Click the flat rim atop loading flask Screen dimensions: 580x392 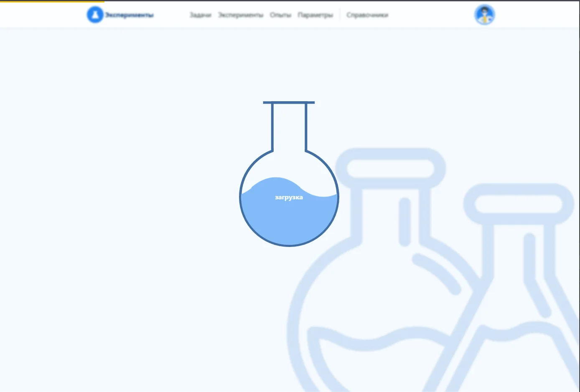289,102
